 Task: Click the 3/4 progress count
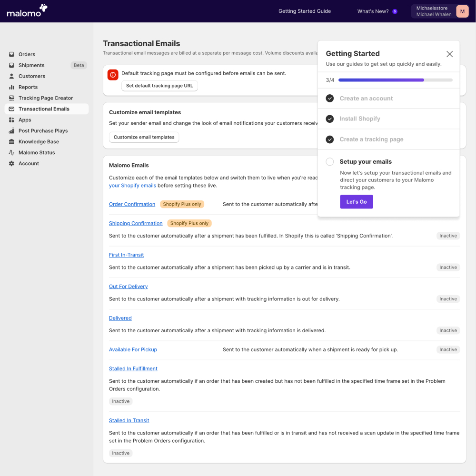click(x=330, y=80)
